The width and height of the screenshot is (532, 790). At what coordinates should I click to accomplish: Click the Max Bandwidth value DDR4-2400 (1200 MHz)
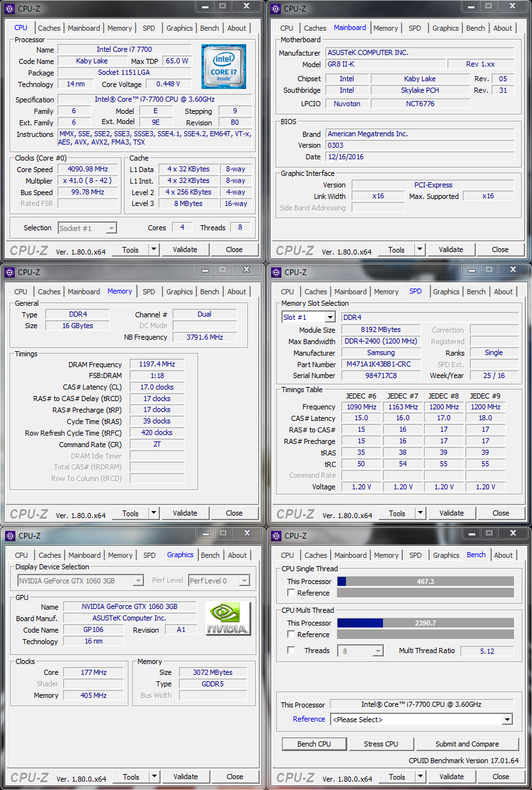click(382, 341)
